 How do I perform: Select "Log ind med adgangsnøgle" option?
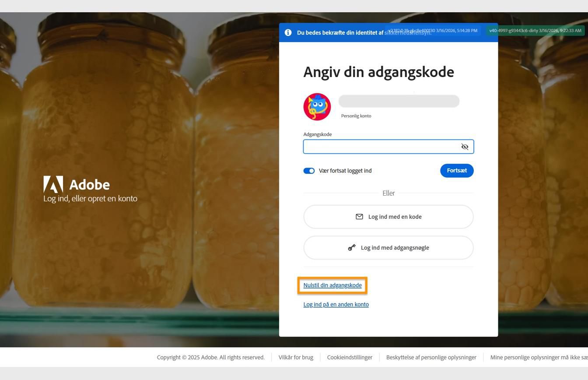pyautogui.click(x=388, y=247)
